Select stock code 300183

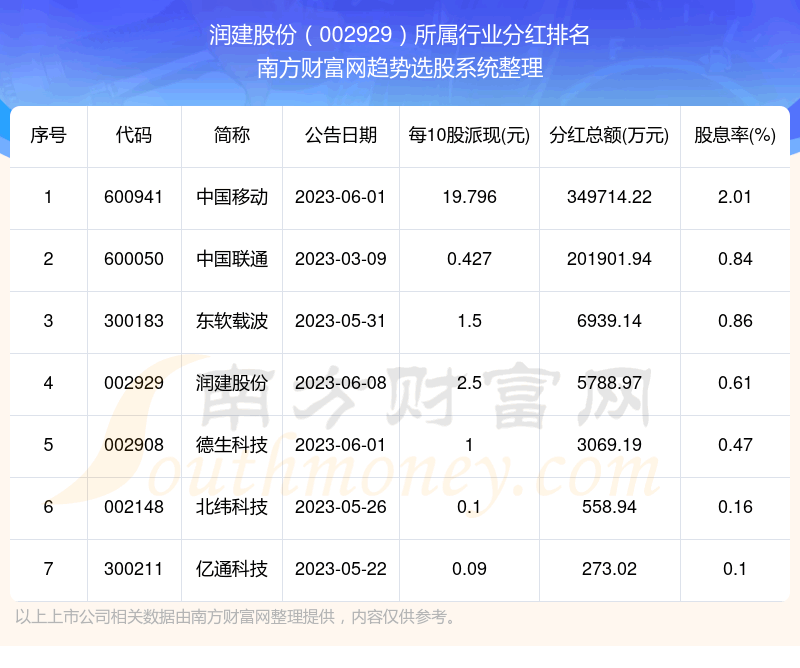[133, 321]
